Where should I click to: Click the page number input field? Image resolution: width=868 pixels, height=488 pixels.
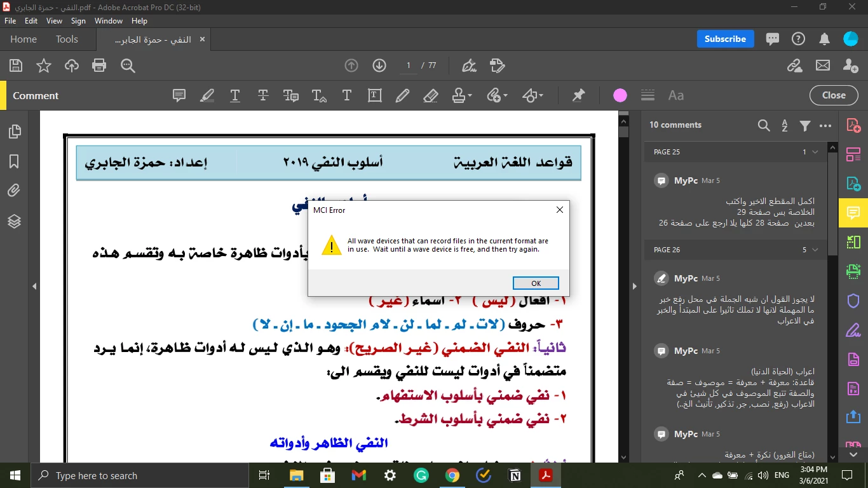(409, 65)
